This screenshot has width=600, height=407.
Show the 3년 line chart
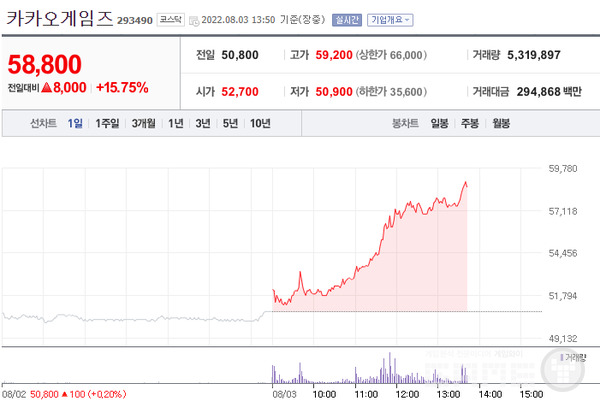pyautogui.click(x=203, y=123)
